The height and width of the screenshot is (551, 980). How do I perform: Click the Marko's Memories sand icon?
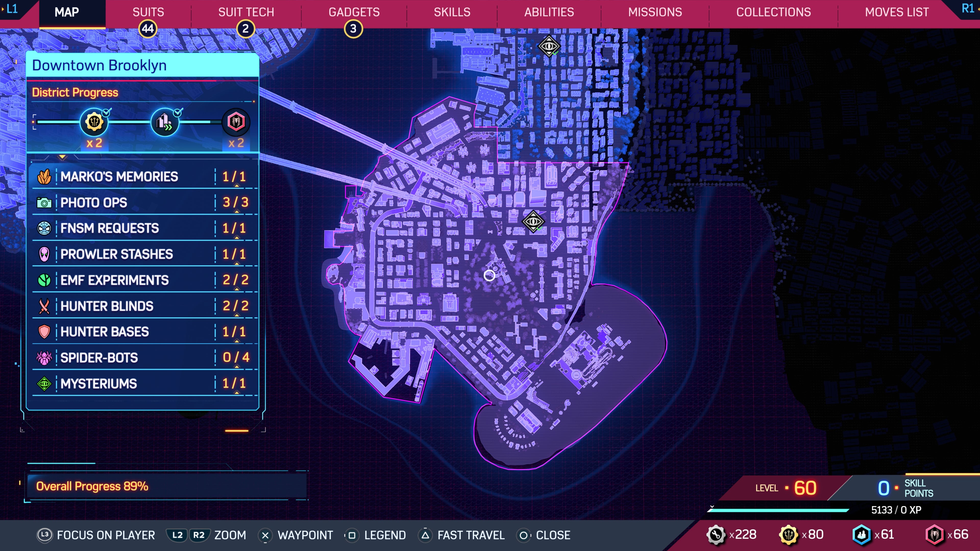pyautogui.click(x=44, y=177)
